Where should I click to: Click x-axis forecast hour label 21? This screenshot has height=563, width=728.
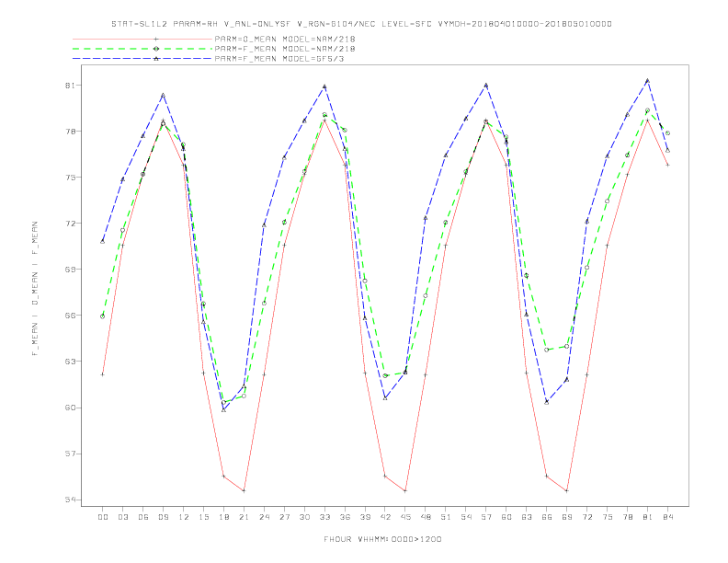(x=244, y=517)
